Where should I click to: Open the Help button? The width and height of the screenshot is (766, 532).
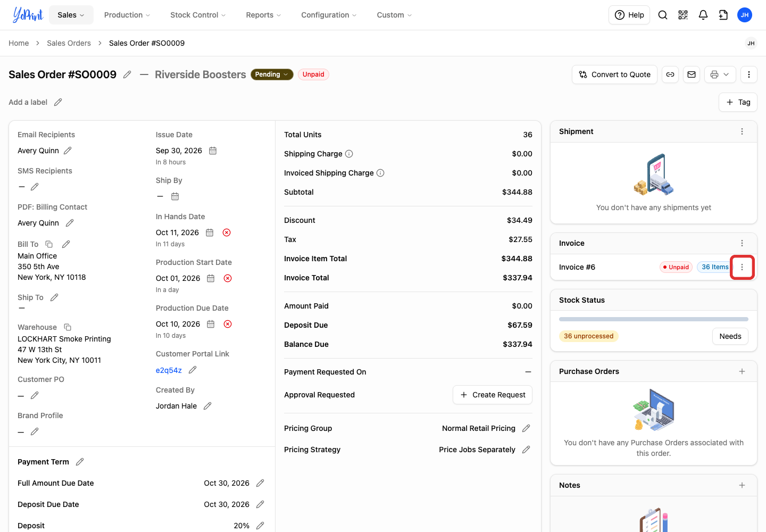pyautogui.click(x=629, y=15)
